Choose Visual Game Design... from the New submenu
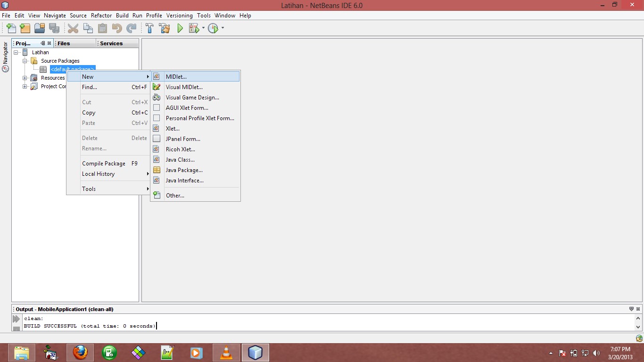Image resolution: width=644 pixels, height=362 pixels. pos(195,98)
